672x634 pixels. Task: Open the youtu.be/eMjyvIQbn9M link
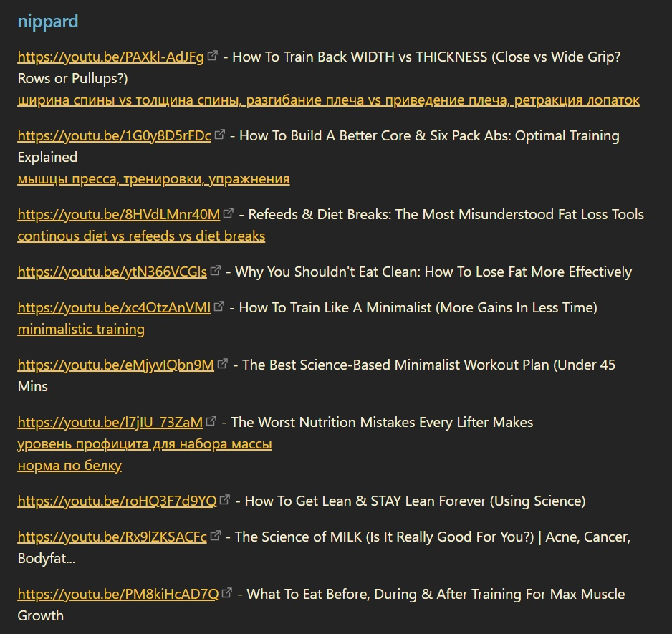click(116, 365)
